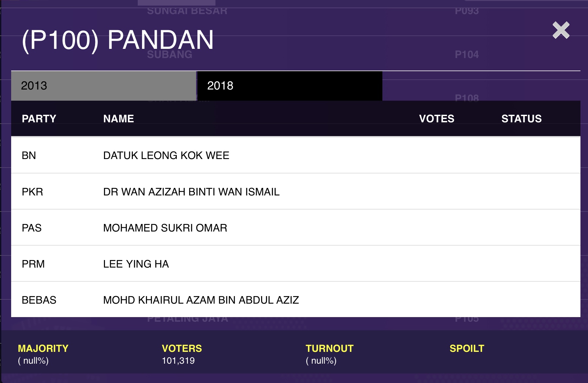Click the BEBAS party label
The height and width of the screenshot is (383, 588).
pyautogui.click(x=39, y=300)
